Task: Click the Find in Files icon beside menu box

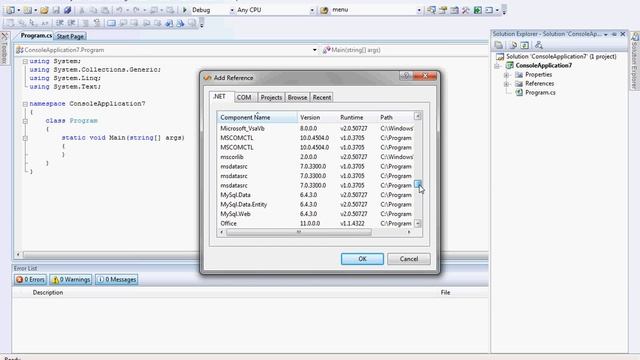Action: tap(324, 10)
